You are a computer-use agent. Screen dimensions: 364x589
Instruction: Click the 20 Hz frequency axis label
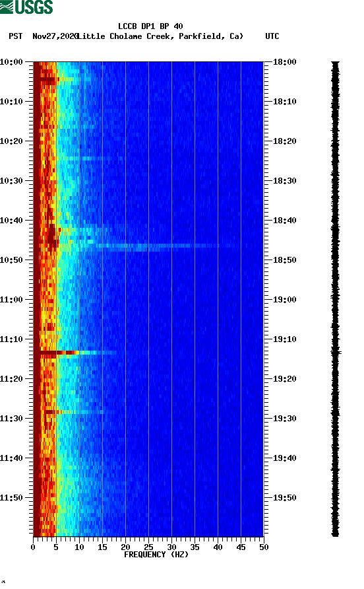125,547
